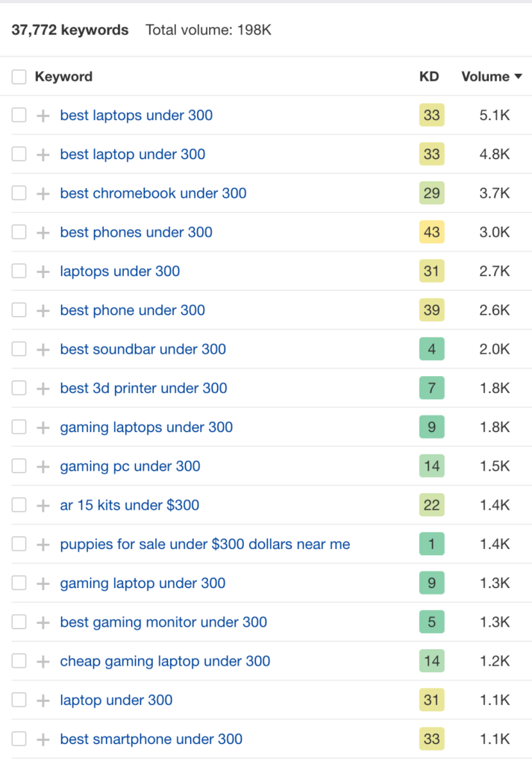This screenshot has height=764, width=532.
Task: Add best smartphone under 300 via plus icon
Action: pos(43,739)
